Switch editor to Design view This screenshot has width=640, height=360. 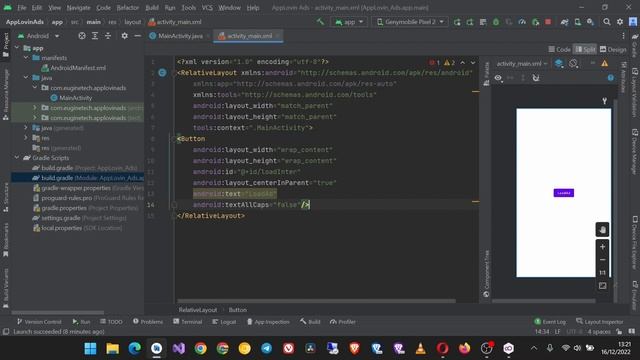(613, 49)
